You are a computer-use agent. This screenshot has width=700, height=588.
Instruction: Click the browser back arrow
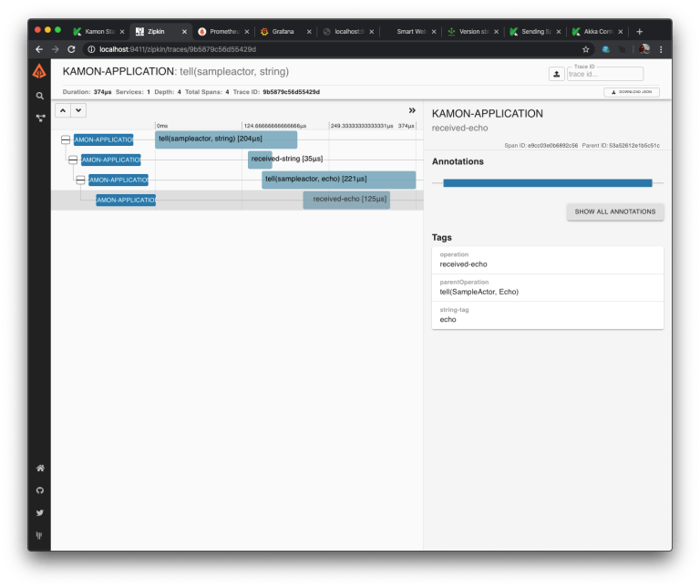tap(39, 49)
